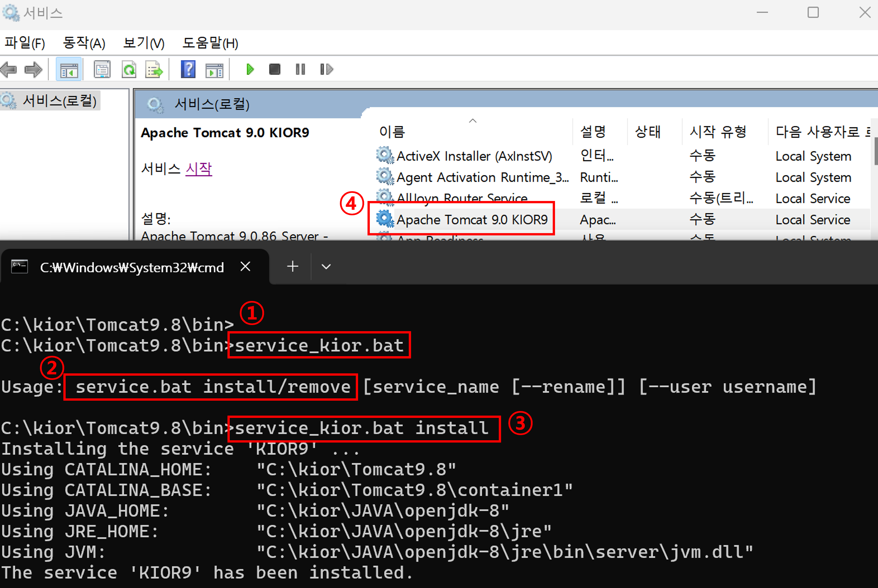Click the Back arrow toolbar icon

click(x=9, y=70)
